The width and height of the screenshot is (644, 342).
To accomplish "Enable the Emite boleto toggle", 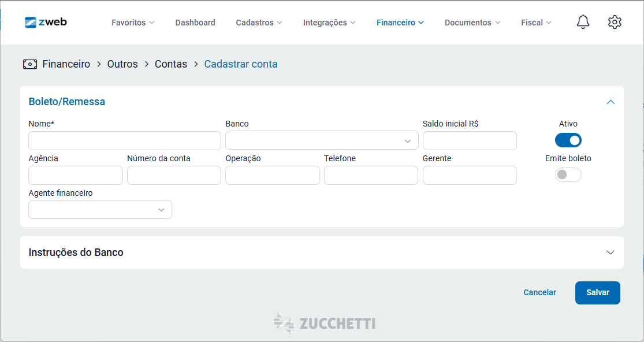I will [x=568, y=175].
